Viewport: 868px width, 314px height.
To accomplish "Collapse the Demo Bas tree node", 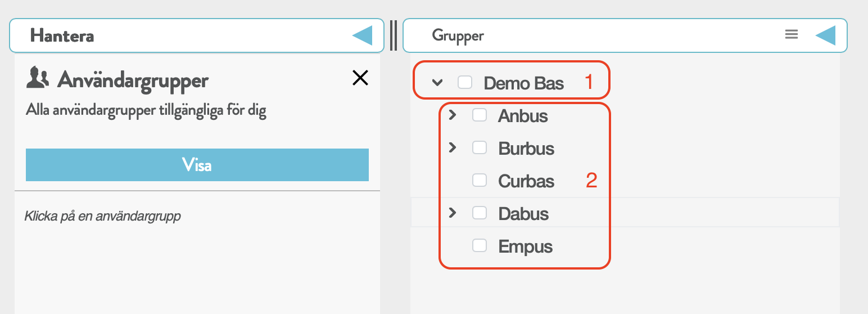I will 437,83.
